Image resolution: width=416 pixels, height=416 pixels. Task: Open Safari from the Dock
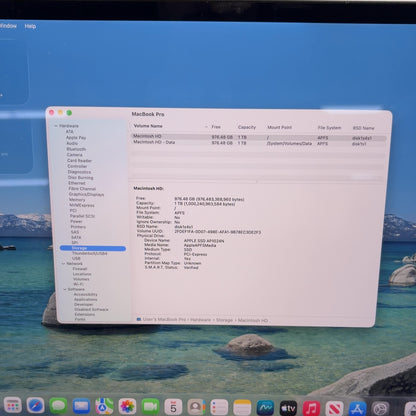[35, 405]
